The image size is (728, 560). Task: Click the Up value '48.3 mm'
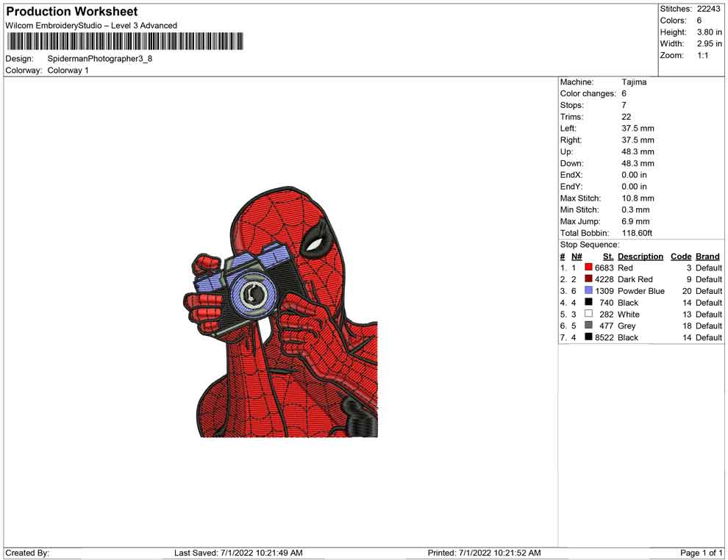[x=638, y=151]
